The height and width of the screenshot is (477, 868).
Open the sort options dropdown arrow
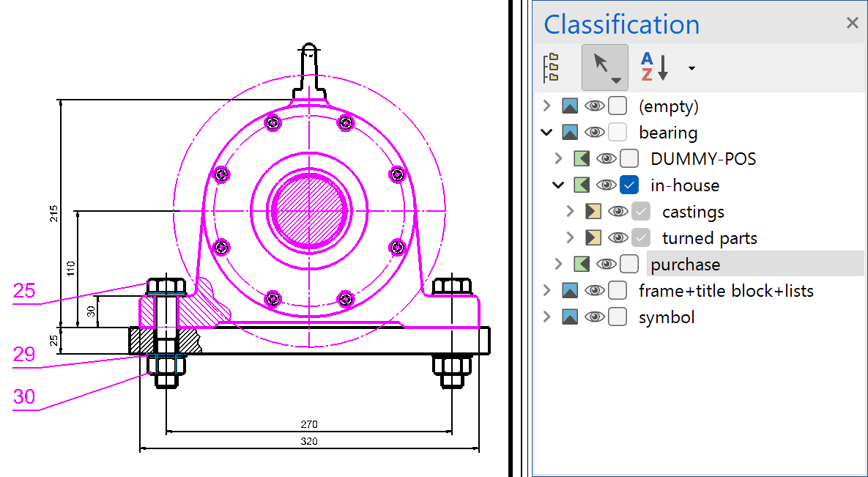click(691, 69)
